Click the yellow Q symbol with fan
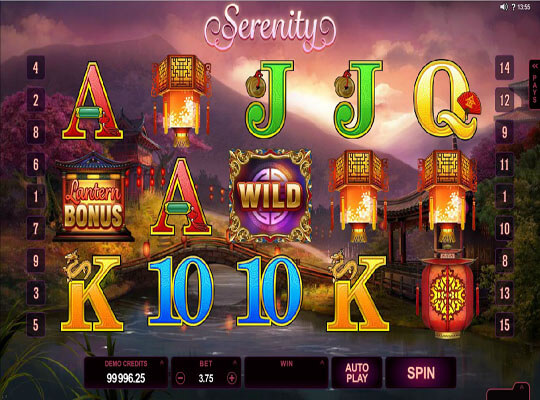 coord(446,100)
